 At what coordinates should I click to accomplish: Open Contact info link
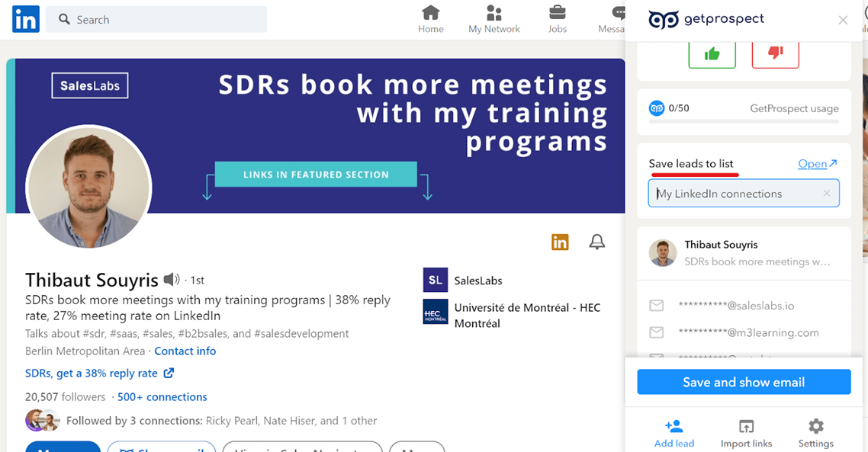pos(185,351)
